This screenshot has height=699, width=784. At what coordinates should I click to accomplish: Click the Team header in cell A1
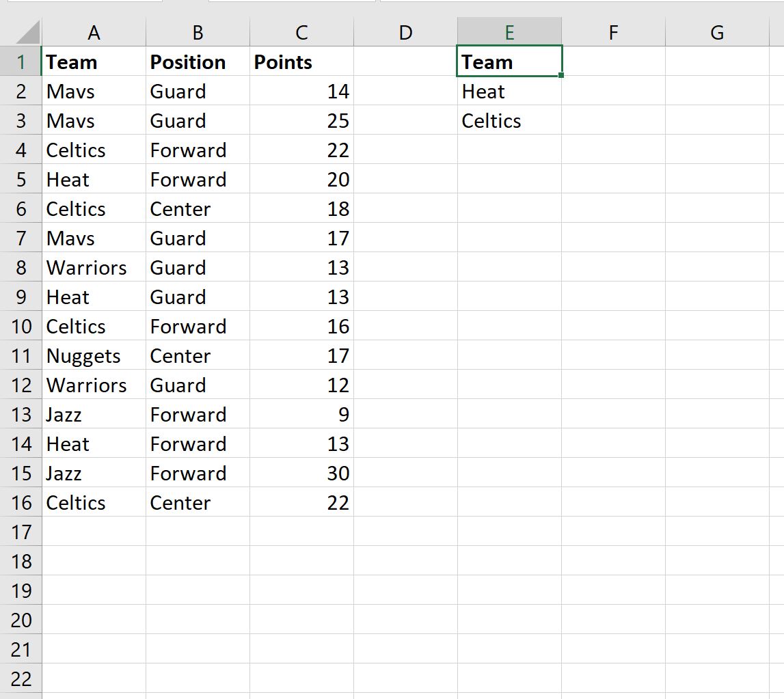point(94,62)
